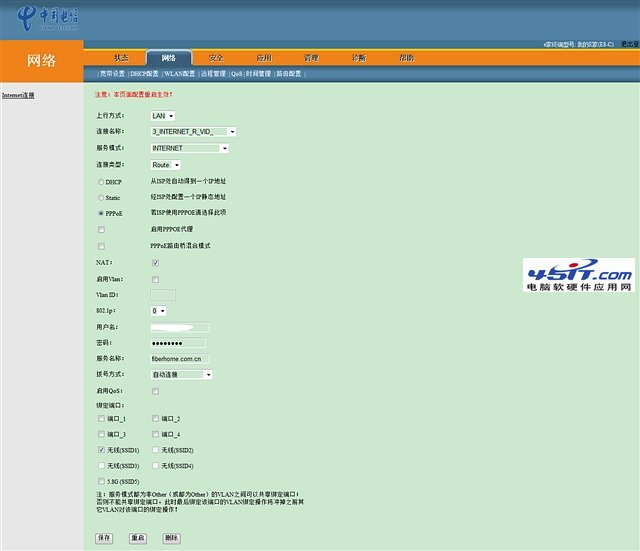Select the PPPoE radio button
Viewport: 640px width, 551px height.
101,213
